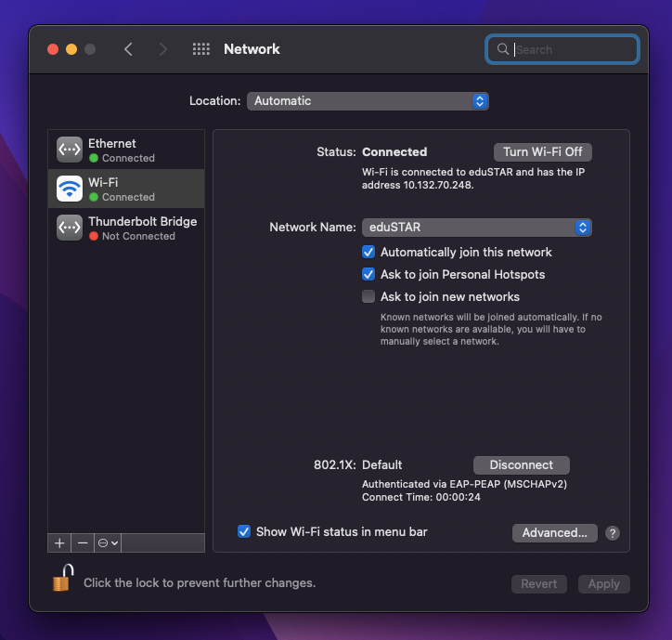This screenshot has height=640, width=672.
Task: Disable Ask to join Personal Hotspots
Action: click(368, 275)
